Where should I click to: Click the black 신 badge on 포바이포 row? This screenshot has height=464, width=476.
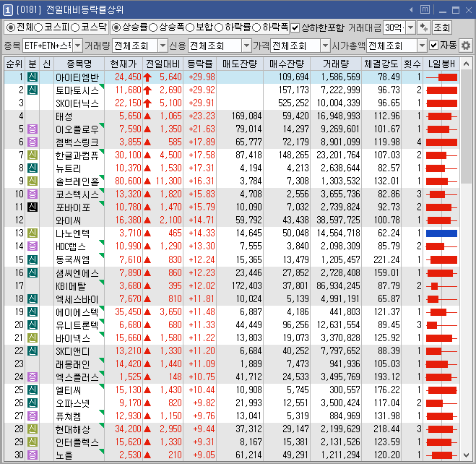[x=33, y=207]
